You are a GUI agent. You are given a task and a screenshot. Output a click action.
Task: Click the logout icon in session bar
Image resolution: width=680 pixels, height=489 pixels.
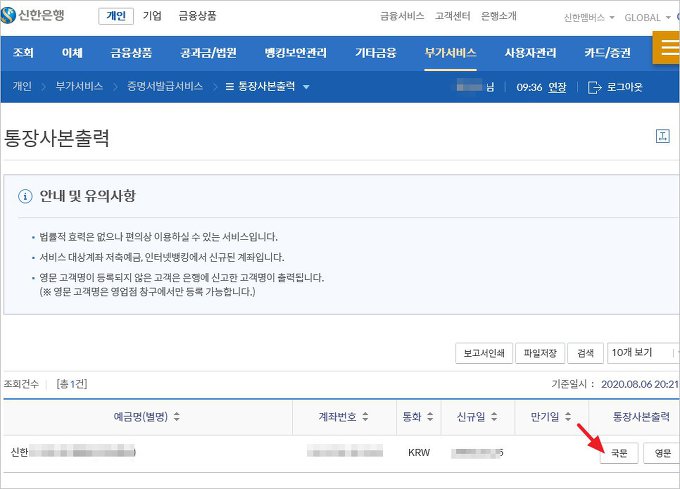point(595,87)
